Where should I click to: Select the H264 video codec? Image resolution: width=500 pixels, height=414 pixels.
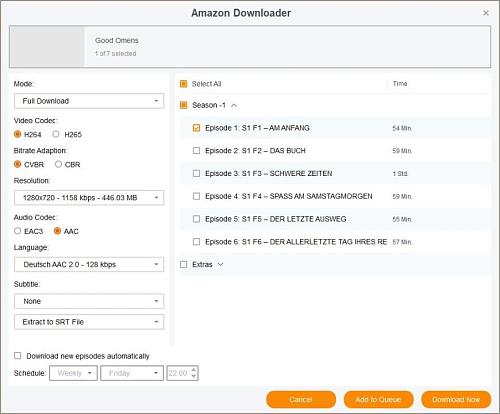pyautogui.click(x=18, y=134)
